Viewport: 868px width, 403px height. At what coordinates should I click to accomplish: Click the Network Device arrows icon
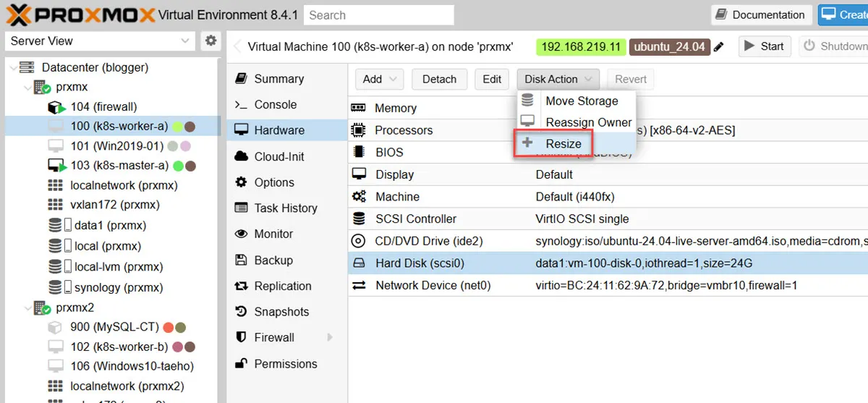pos(358,286)
